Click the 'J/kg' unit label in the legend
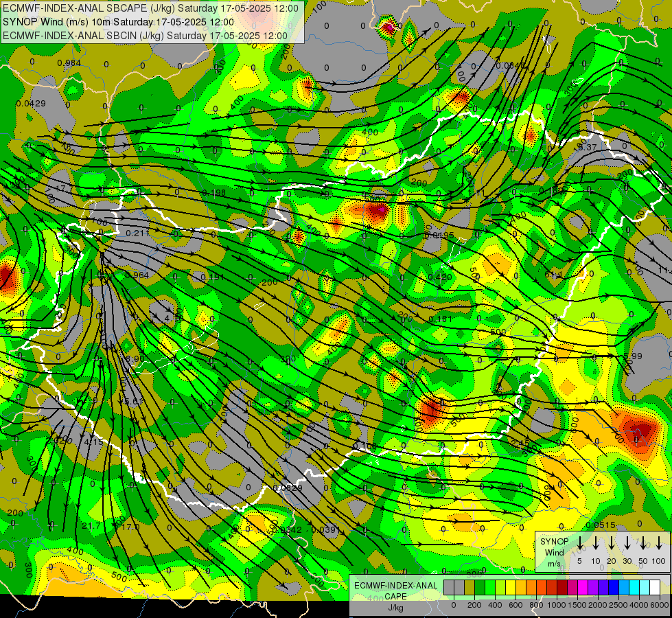672x618 pixels. (395, 608)
